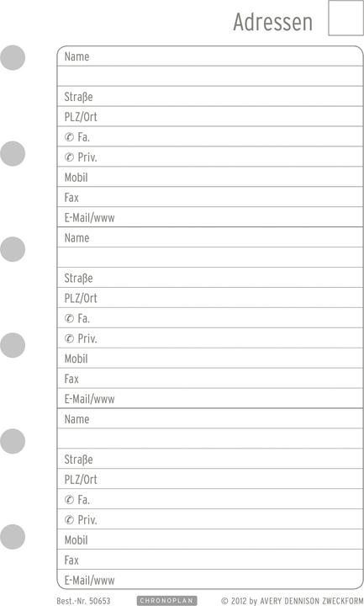The height and width of the screenshot is (606, 364).
Task: Click the copyright symbol in footer
Action: click(224, 601)
